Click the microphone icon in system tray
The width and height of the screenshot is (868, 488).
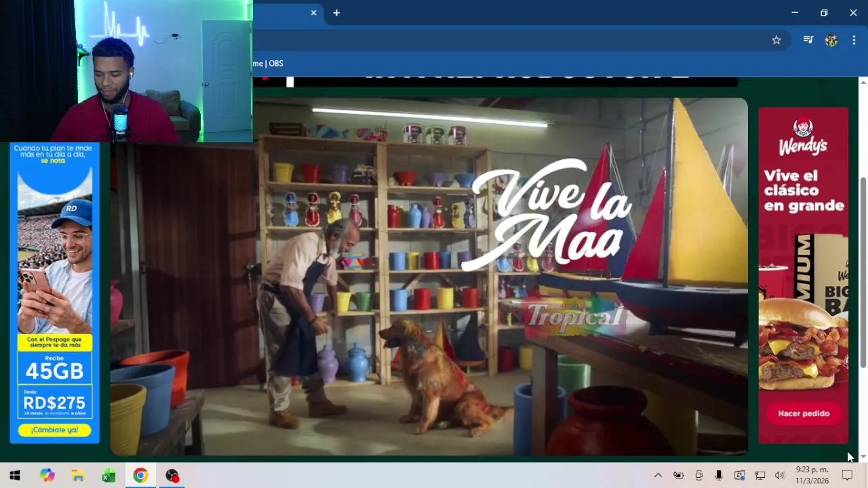pyautogui.click(x=719, y=476)
